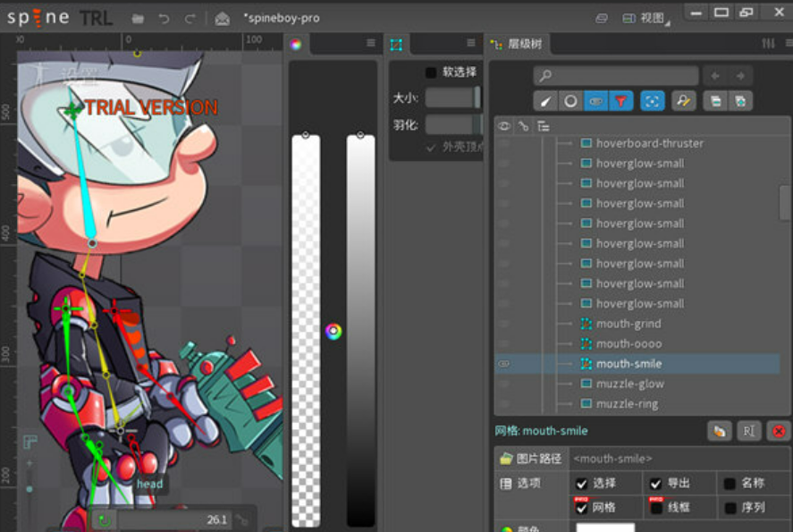Redo the last action
The height and width of the screenshot is (532, 793).
click(190, 19)
